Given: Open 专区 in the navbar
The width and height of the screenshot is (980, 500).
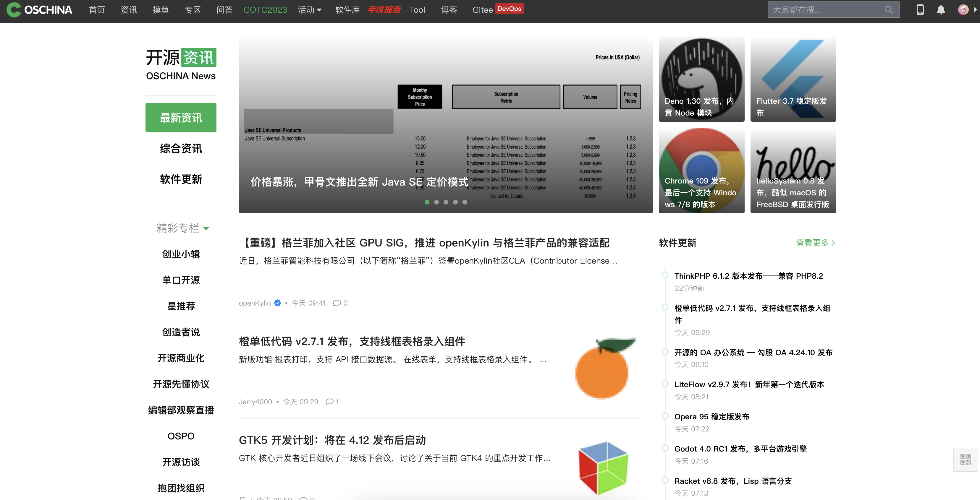Looking at the screenshot, I should (193, 10).
